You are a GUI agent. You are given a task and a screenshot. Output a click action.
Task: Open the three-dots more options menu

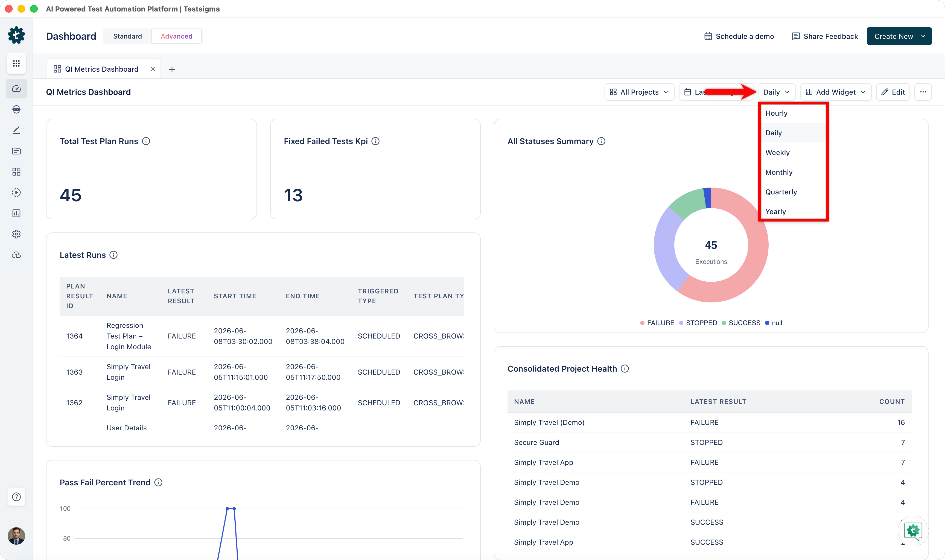923,92
